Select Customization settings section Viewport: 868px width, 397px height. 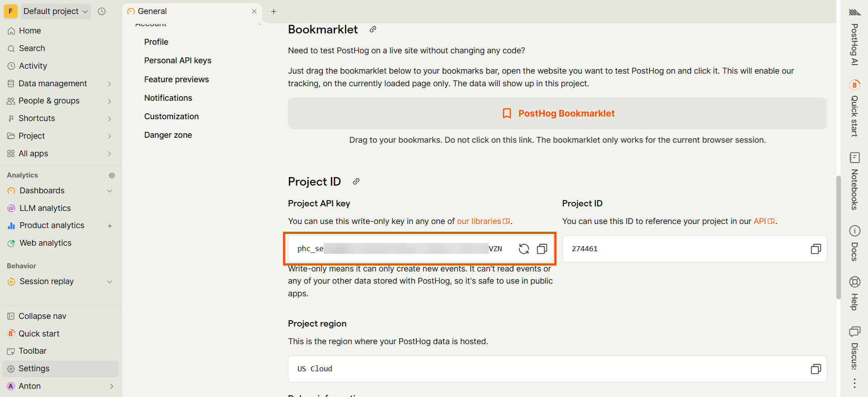(x=171, y=117)
